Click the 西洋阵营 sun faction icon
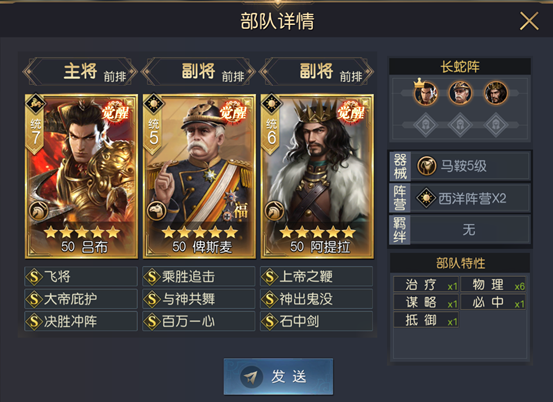 426,198
